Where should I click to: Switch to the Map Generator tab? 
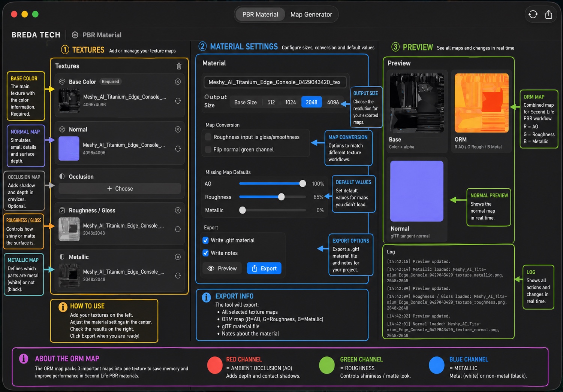click(x=311, y=14)
